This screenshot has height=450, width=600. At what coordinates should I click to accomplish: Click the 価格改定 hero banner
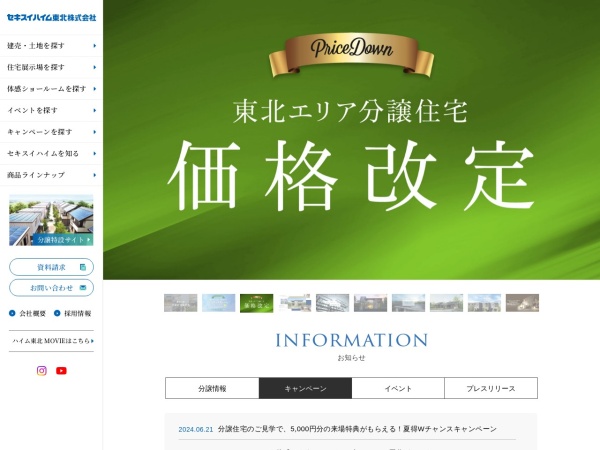(352, 140)
